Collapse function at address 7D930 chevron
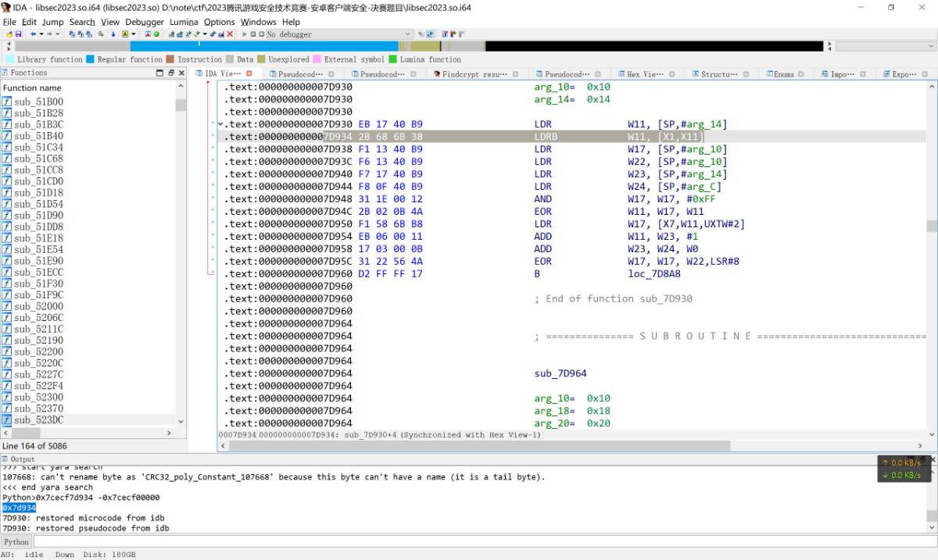938x560 pixels. 220,124
